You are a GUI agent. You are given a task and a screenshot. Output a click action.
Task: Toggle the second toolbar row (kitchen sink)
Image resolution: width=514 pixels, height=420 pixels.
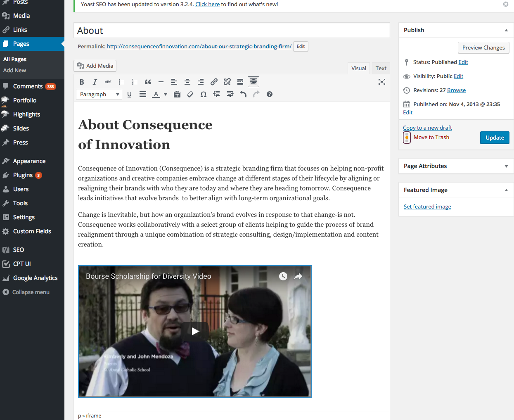253,82
